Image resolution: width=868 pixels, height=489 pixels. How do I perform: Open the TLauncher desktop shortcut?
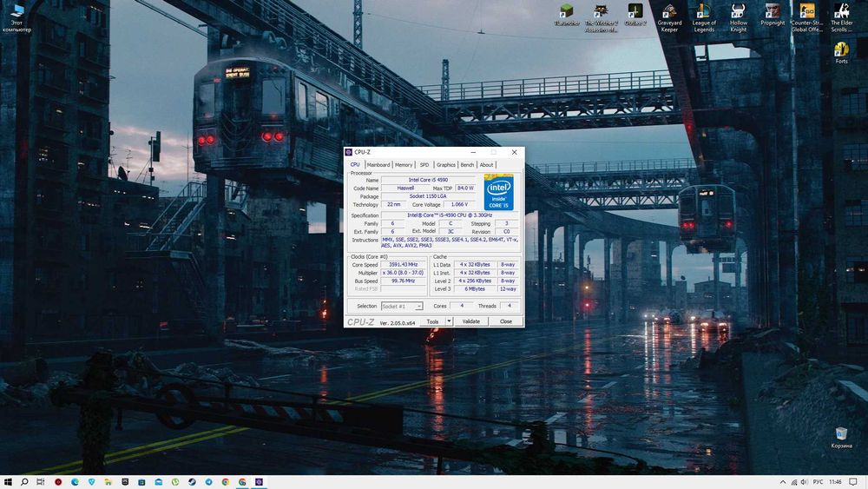pyautogui.click(x=566, y=15)
